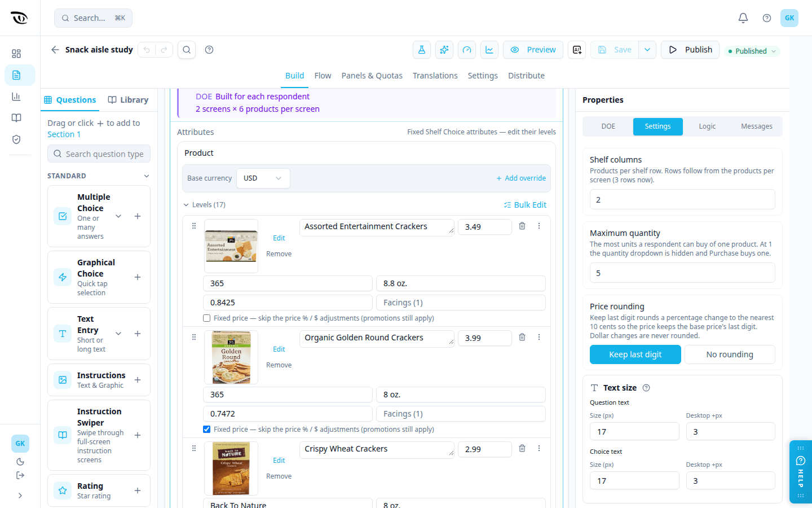Screen dimensions: 812x508
Task: Open the Library tab
Action: 129,100
